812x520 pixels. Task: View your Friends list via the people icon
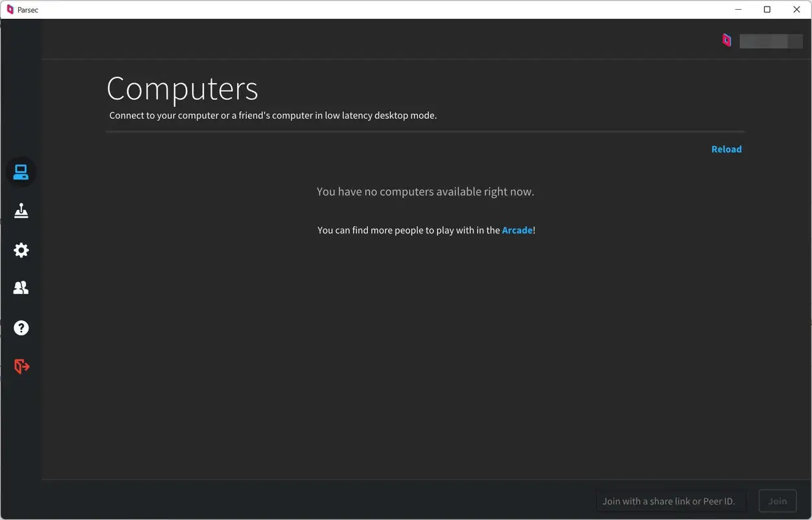[21, 287]
